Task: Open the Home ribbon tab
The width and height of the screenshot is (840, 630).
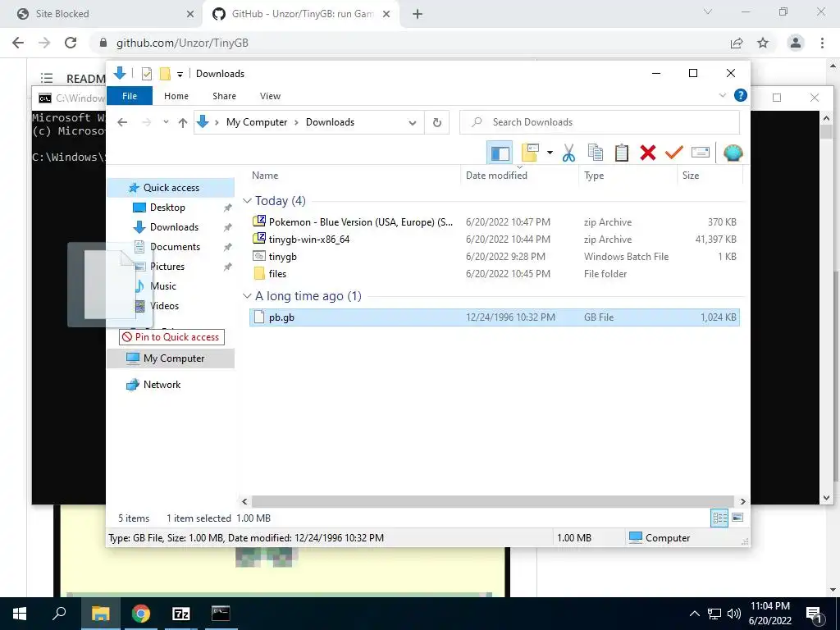Action: point(176,96)
